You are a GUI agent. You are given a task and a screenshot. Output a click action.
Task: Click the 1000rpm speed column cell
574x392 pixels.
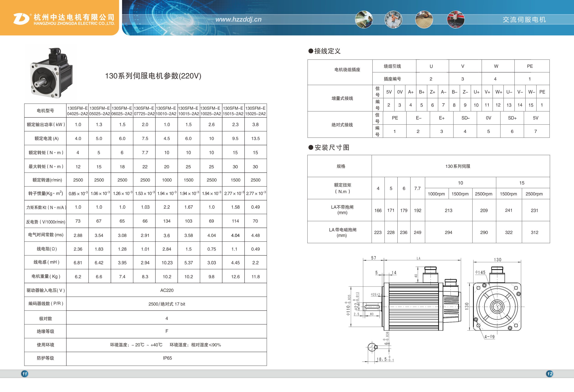point(436,194)
